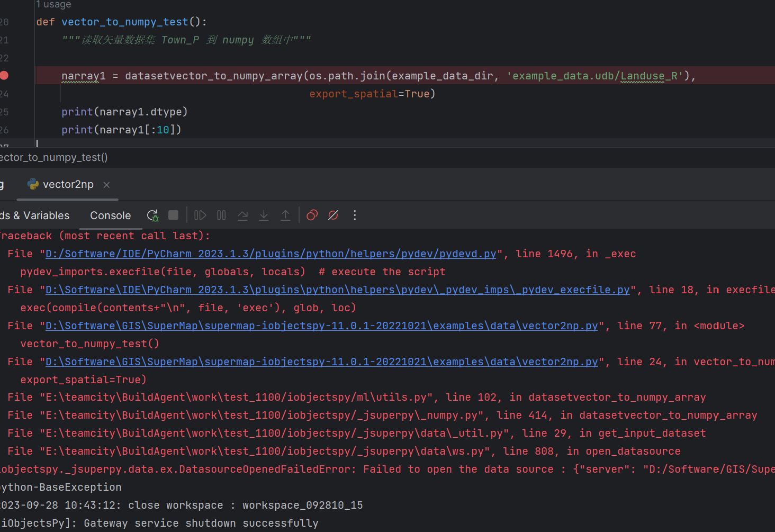The height and width of the screenshot is (532, 775).
Task: Click the 'vector_to_numpy_test()' console line
Action: (x=89, y=344)
